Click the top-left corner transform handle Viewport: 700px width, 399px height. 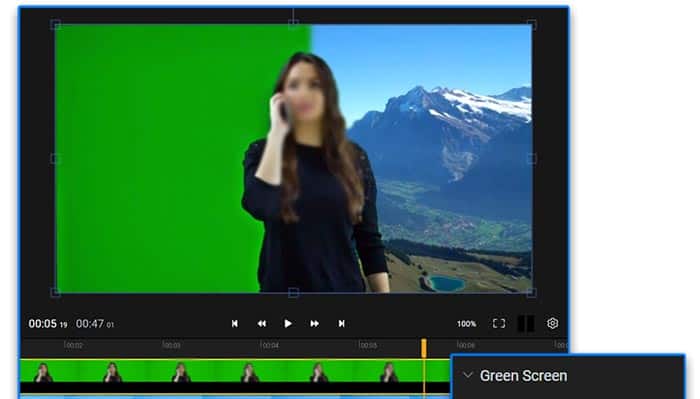coord(55,25)
